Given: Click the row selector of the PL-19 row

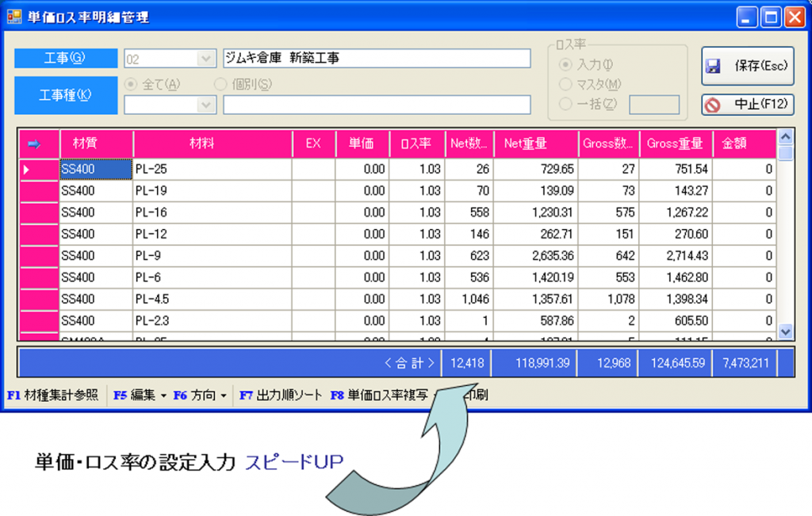Looking at the screenshot, I should [x=39, y=191].
